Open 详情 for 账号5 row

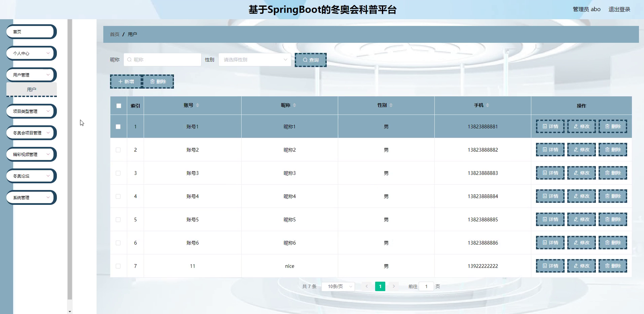click(x=550, y=219)
